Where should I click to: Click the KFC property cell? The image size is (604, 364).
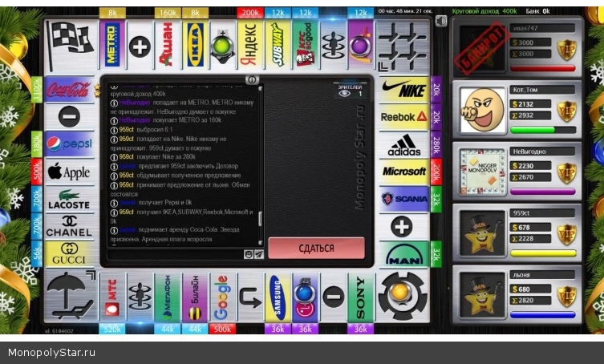(306, 45)
